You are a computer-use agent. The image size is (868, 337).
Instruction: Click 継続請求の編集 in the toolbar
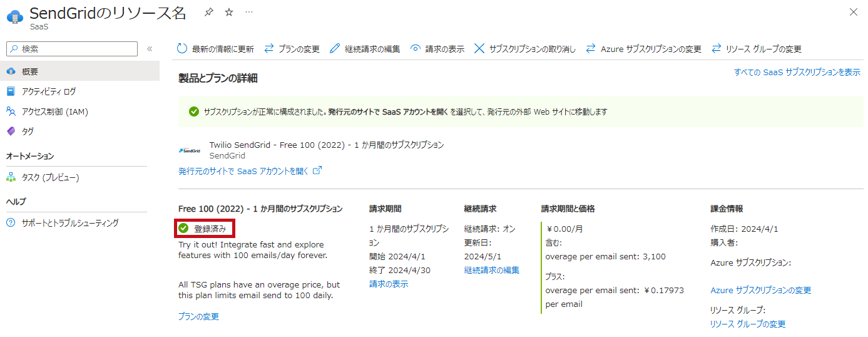365,49
